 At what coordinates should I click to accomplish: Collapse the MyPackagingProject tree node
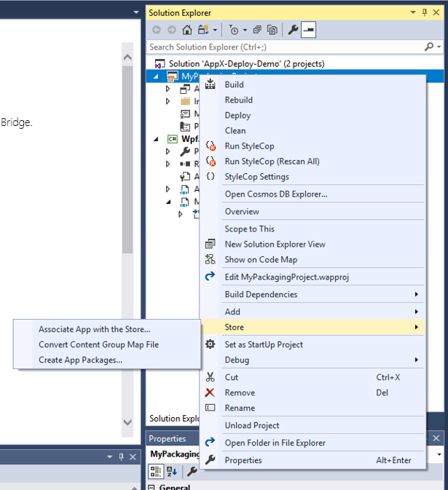pyautogui.click(x=156, y=76)
